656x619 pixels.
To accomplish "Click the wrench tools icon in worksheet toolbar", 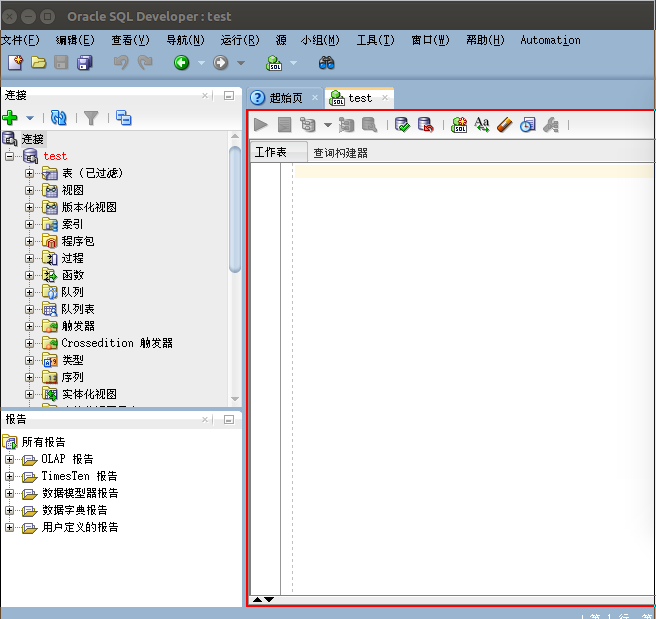I will point(551,124).
